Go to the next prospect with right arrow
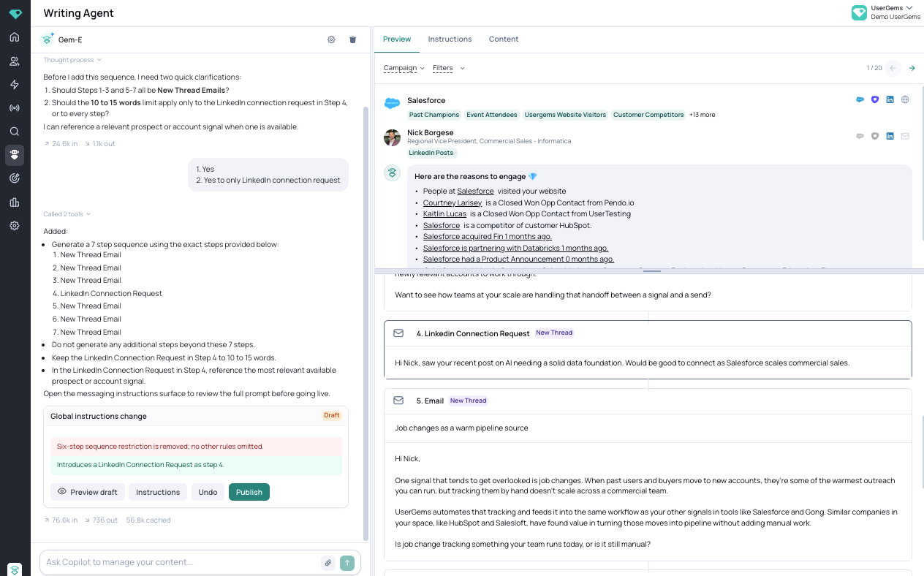 pos(912,68)
